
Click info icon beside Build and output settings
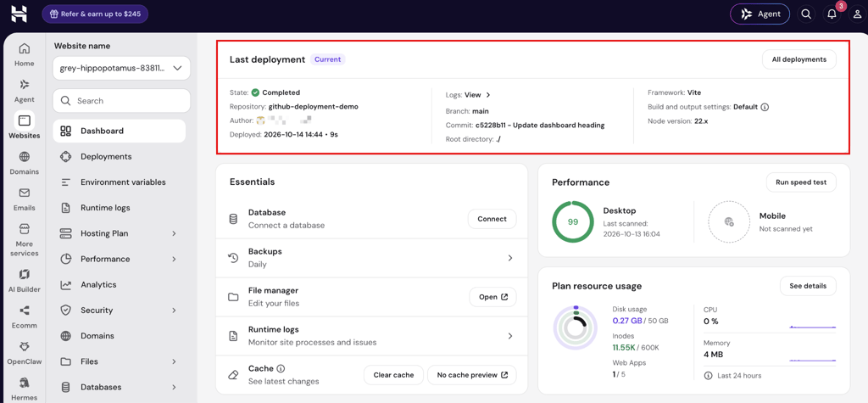click(765, 107)
